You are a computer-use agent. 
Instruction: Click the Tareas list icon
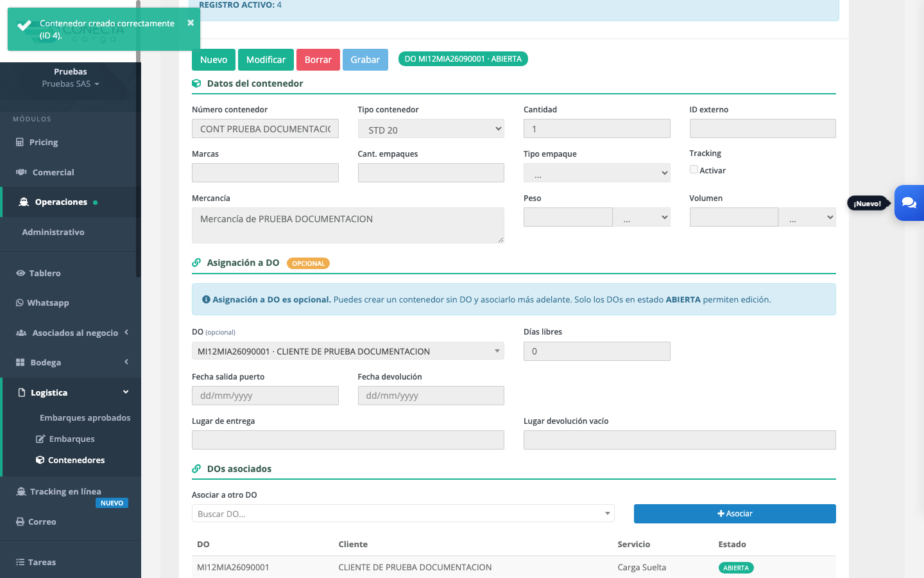tap(21, 562)
